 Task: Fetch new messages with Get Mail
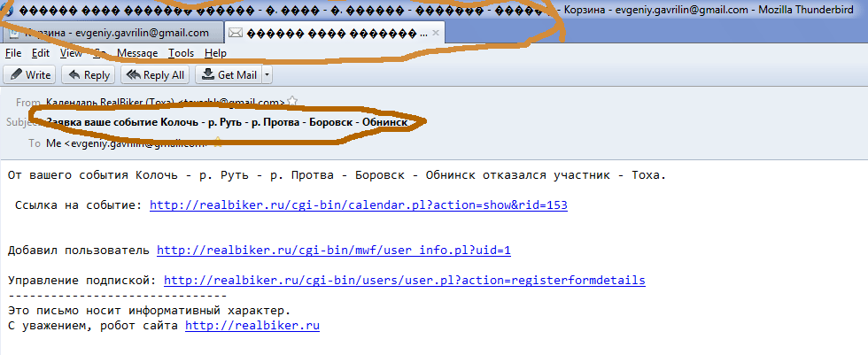[229, 75]
